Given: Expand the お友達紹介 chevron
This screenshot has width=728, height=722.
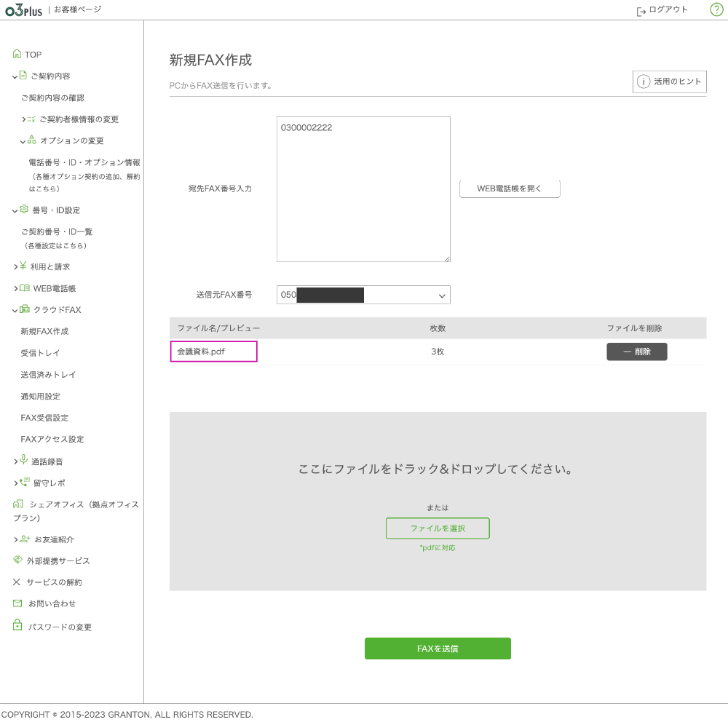Looking at the screenshot, I should point(16,539).
